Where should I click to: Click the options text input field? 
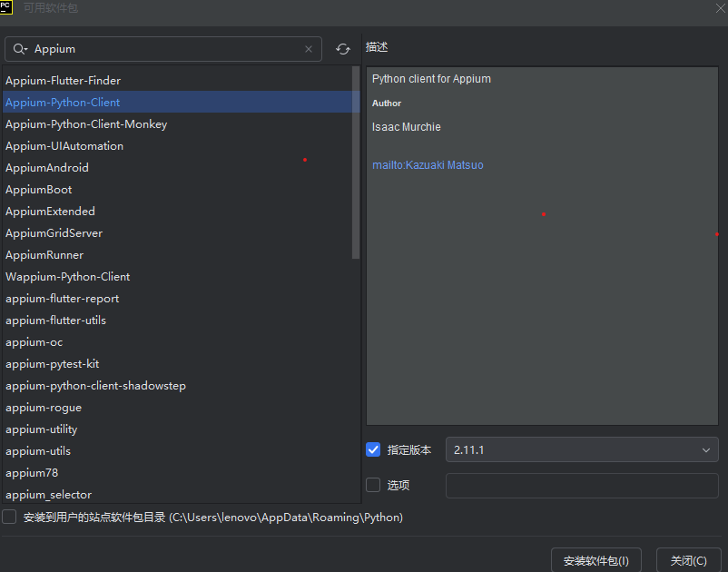click(582, 485)
